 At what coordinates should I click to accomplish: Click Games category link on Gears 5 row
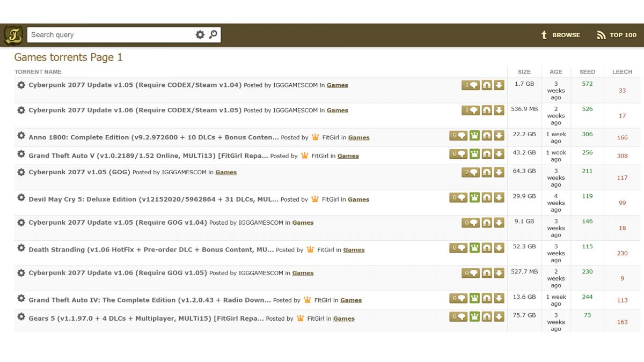coord(343,319)
